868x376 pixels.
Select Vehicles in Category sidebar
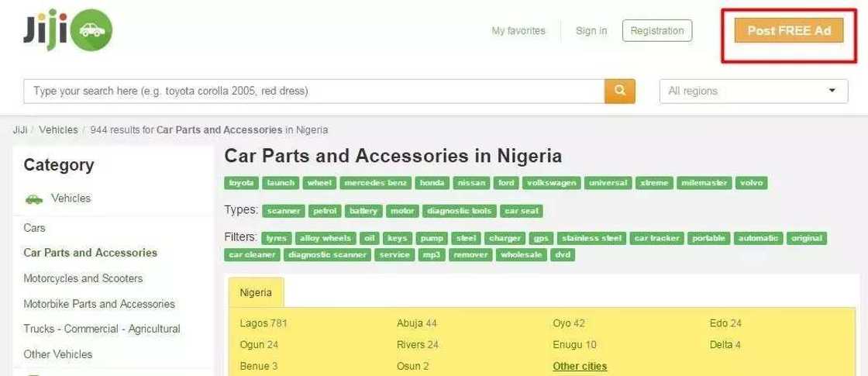click(x=71, y=198)
